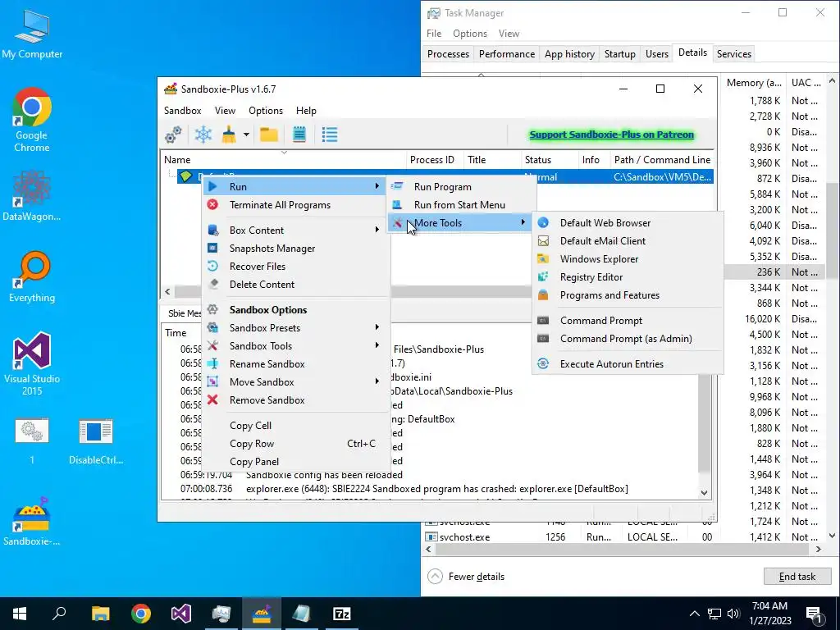Open the Help menu
The height and width of the screenshot is (630, 840).
click(x=306, y=111)
